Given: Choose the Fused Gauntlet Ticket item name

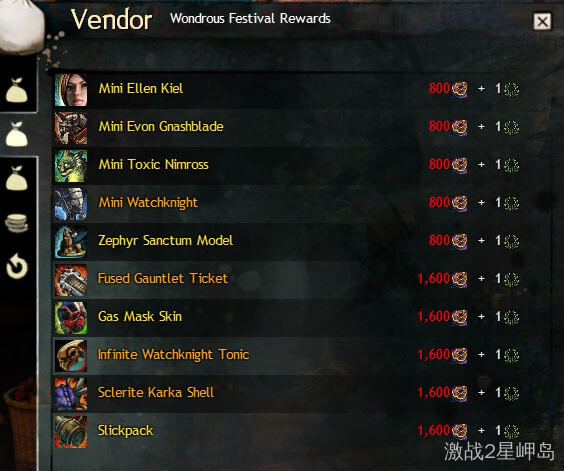Looking at the screenshot, I should click(x=163, y=278).
